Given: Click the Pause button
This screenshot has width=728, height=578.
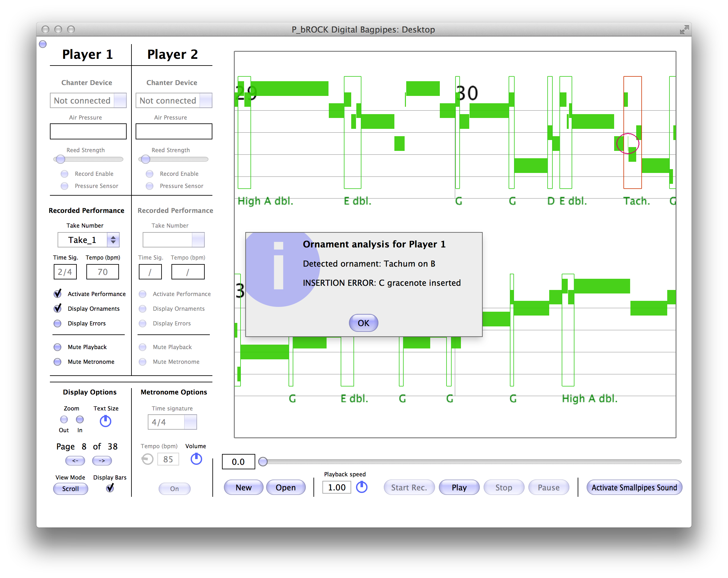Looking at the screenshot, I should pos(549,488).
